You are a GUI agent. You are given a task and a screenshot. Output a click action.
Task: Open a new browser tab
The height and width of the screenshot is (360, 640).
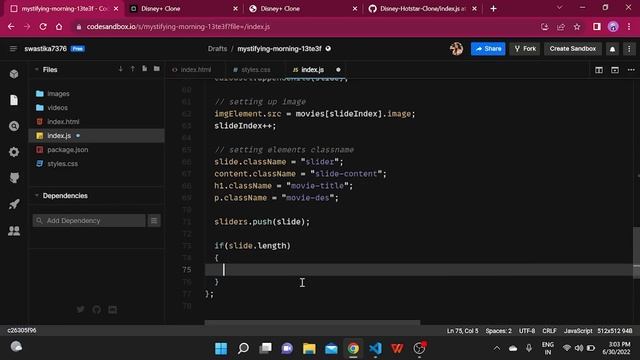pyautogui.click(x=493, y=9)
